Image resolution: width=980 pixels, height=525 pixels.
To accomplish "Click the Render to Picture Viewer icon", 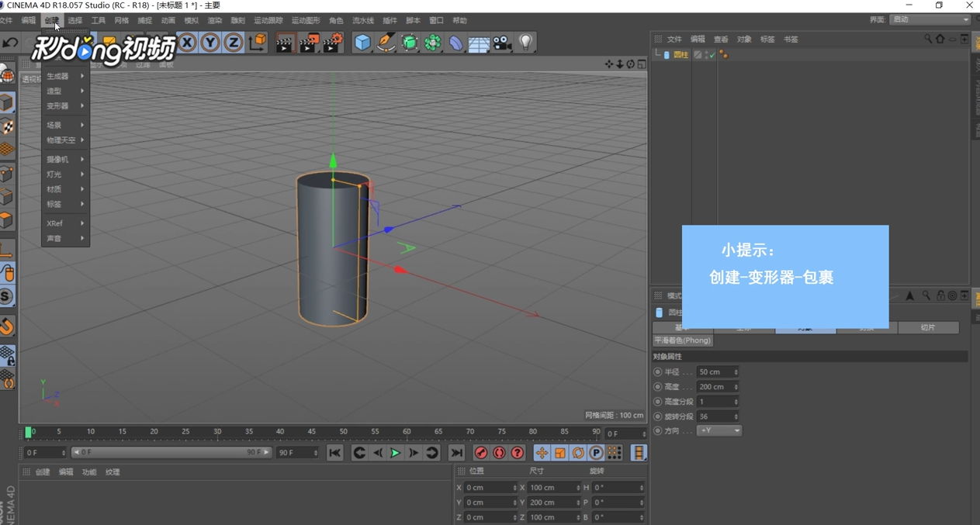I will [309, 43].
